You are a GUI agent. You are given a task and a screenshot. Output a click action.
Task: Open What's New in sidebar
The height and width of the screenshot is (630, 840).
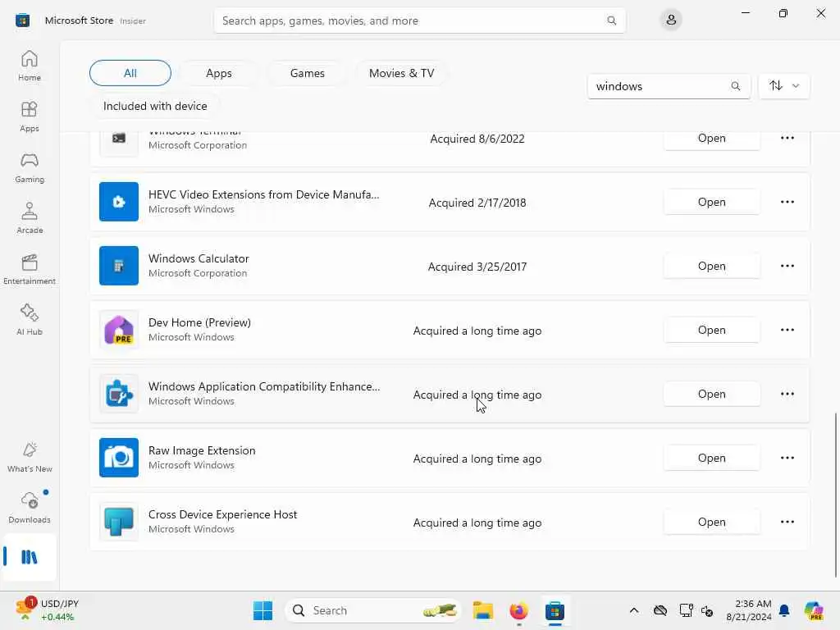click(x=30, y=457)
